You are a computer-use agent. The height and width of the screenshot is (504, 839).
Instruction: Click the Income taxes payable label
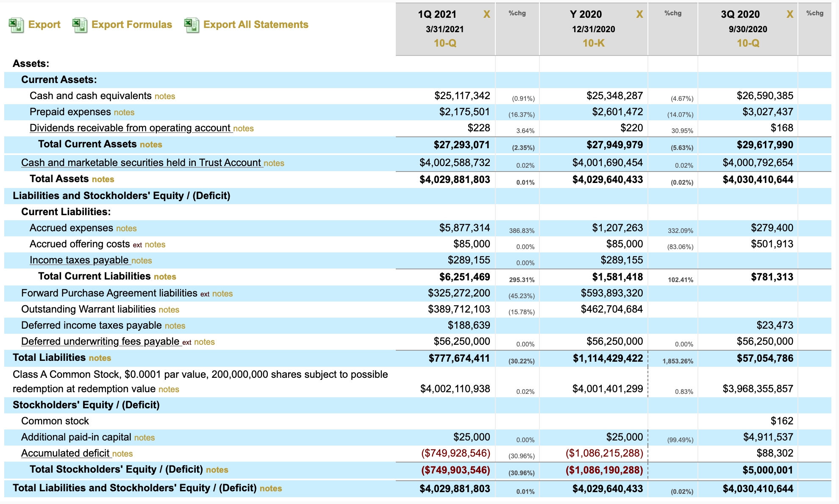coord(79,260)
